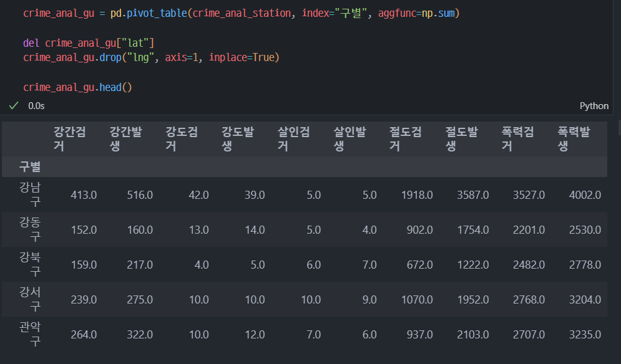Click the value 413.0 in 강남구 row
621x364 pixels.
pyautogui.click(x=84, y=195)
